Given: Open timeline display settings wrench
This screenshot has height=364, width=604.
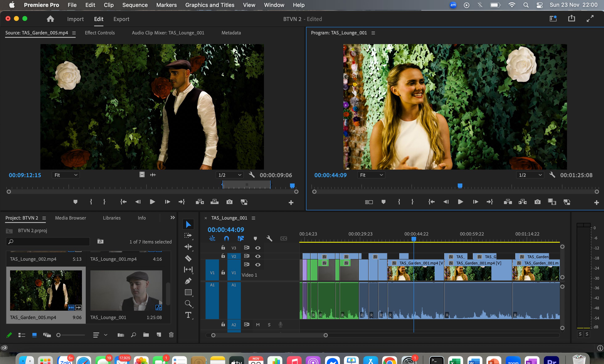Looking at the screenshot, I should click(x=269, y=238).
